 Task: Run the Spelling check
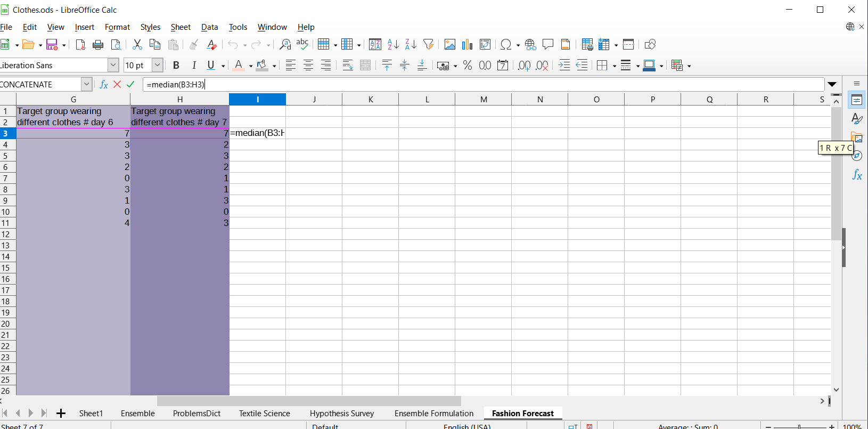coord(302,45)
